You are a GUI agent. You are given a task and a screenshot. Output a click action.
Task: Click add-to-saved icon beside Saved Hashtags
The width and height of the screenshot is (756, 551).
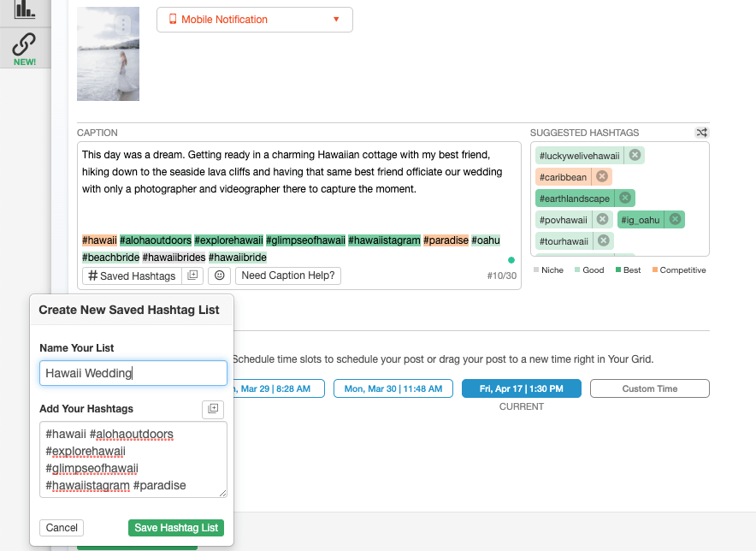pyautogui.click(x=192, y=275)
